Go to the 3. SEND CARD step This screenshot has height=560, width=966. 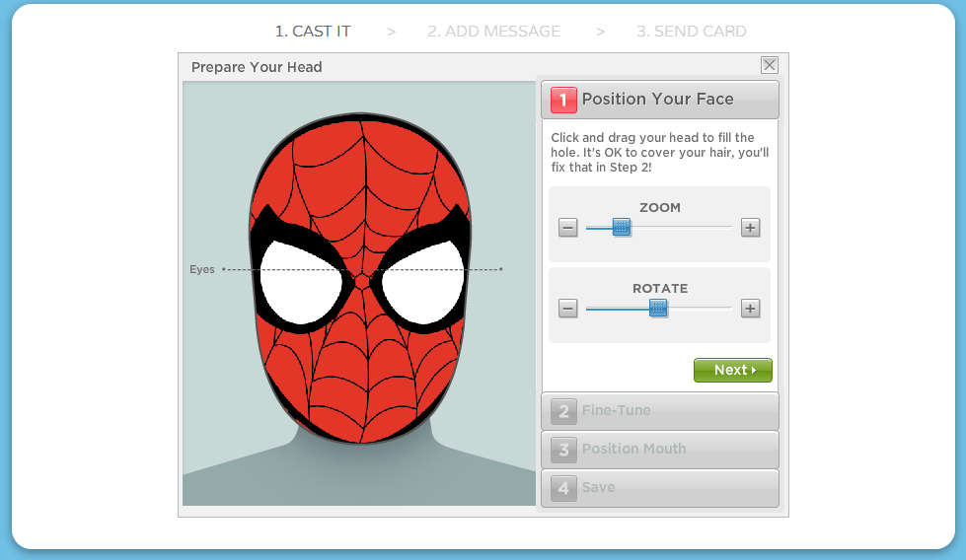pyautogui.click(x=692, y=32)
